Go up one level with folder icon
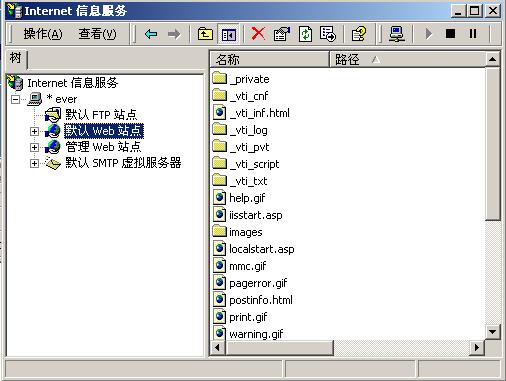Viewport: 506px width, 381px height. pyautogui.click(x=205, y=34)
